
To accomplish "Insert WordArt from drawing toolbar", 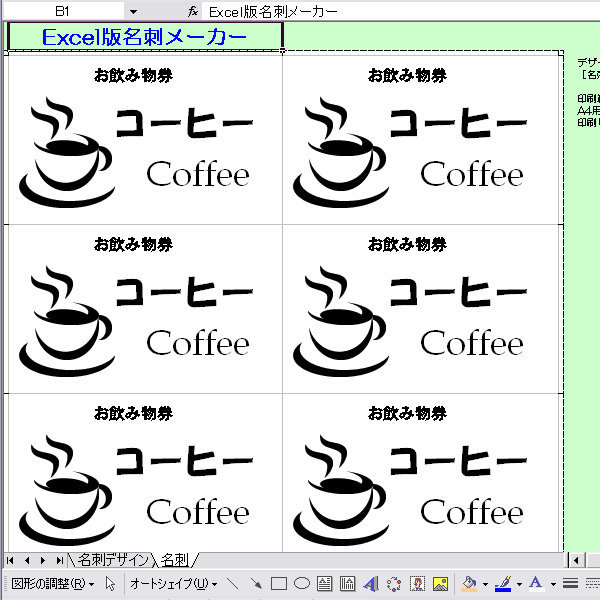I will click(371, 583).
